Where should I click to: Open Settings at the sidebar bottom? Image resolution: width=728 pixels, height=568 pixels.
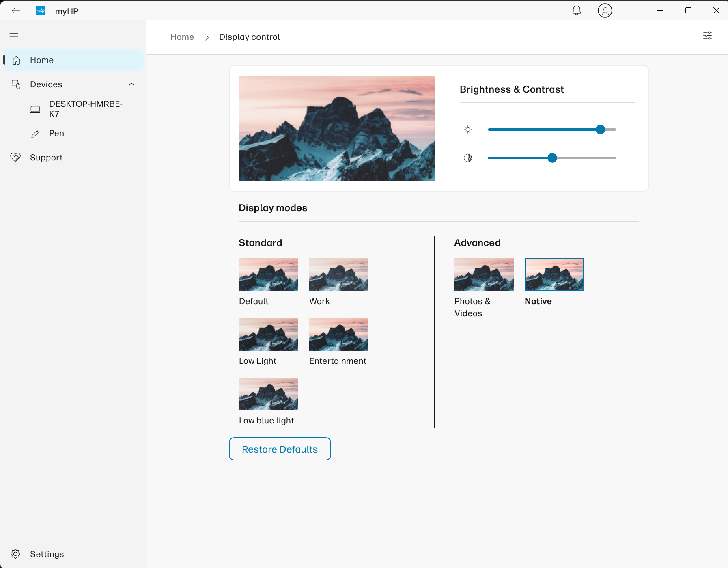point(47,554)
